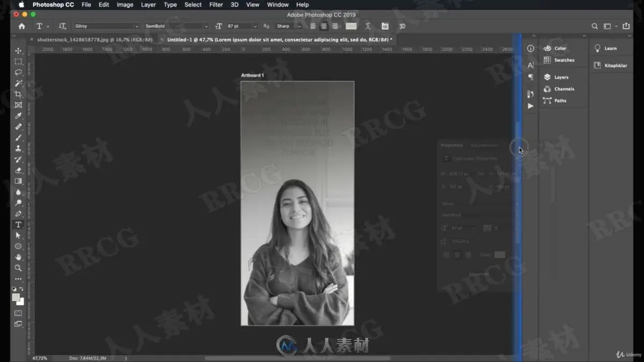Select the Brush tool
Image resolution: width=644 pixels, height=362 pixels.
[x=18, y=138]
